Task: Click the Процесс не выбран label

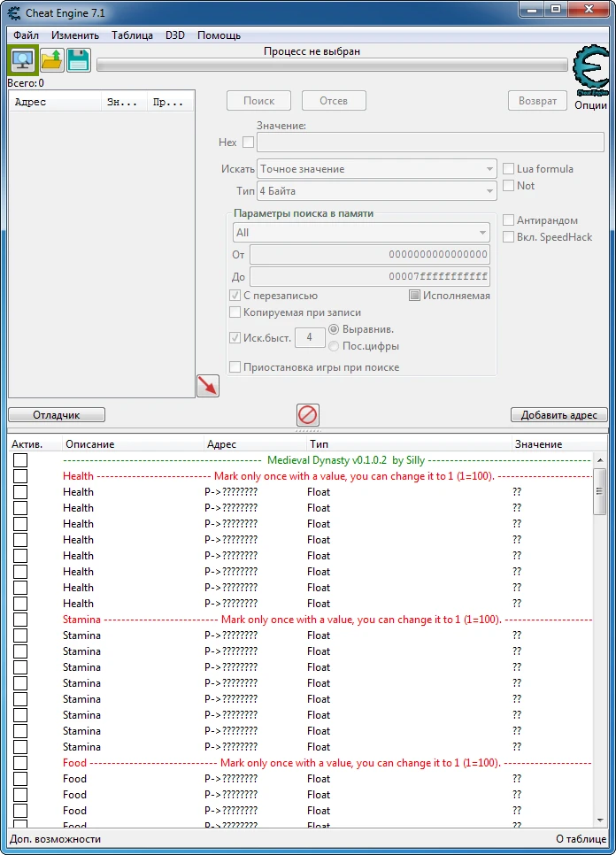Action: click(x=312, y=51)
